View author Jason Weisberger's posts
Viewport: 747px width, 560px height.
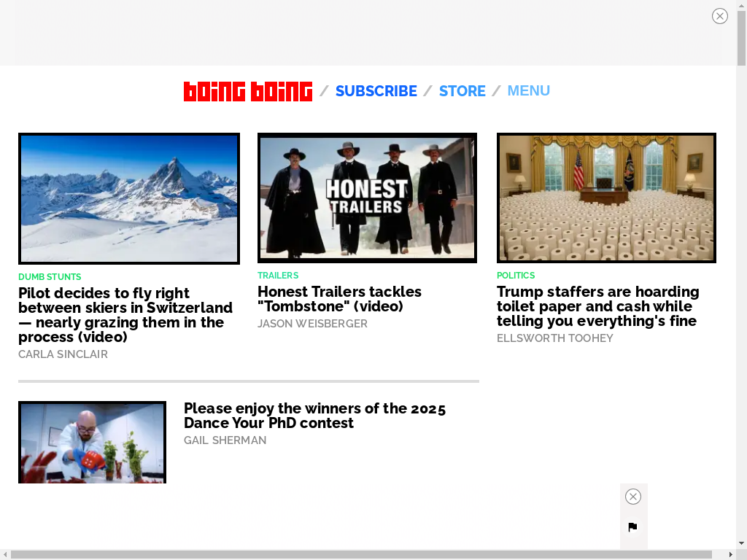312,324
